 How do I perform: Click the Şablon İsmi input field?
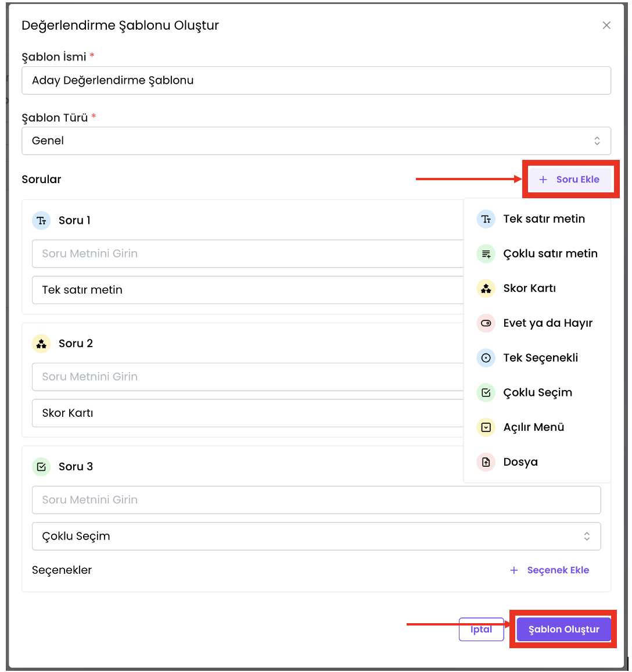(x=316, y=80)
